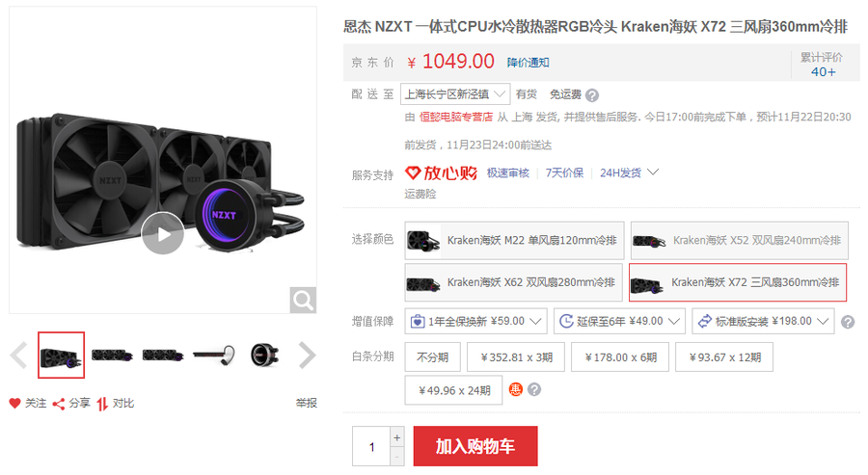Viewport: 868px width, 475px height.
Task: Play the product video
Action: point(162,234)
